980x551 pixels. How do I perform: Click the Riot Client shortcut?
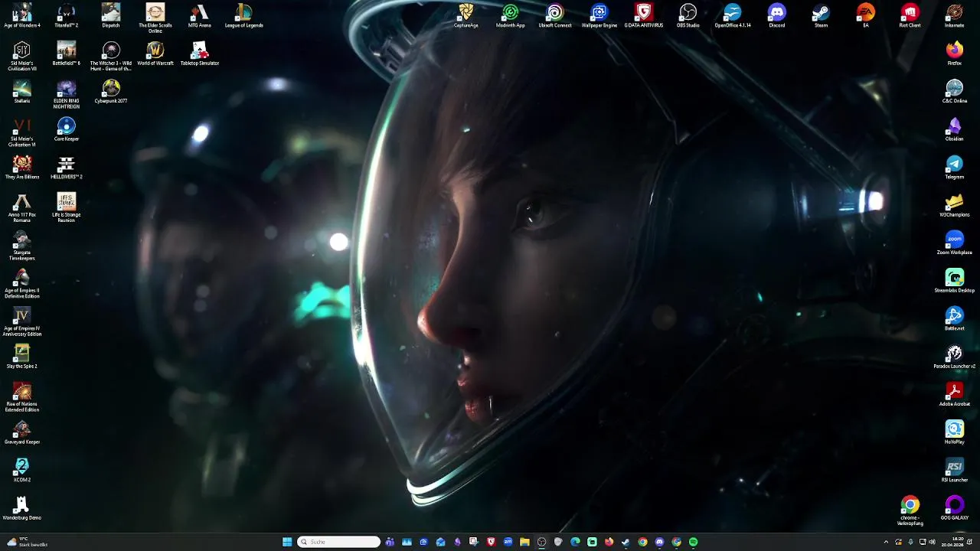pyautogui.click(x=910, y=15)
